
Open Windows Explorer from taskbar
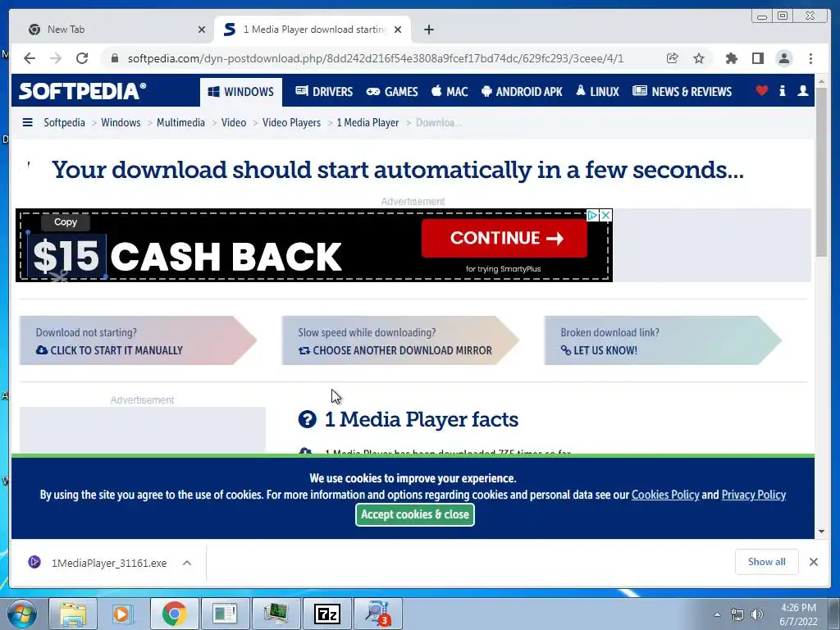pos(73,614)
